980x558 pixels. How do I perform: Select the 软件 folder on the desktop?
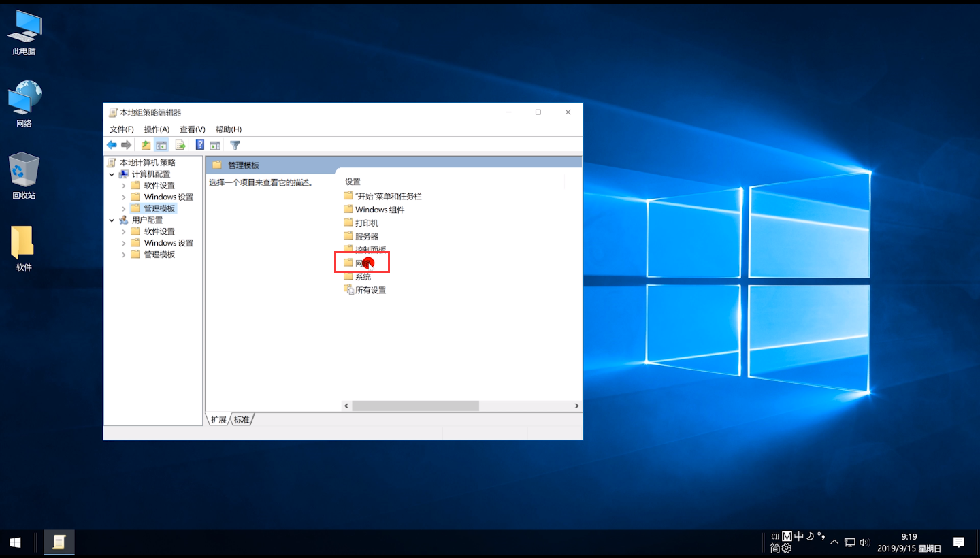24,248
